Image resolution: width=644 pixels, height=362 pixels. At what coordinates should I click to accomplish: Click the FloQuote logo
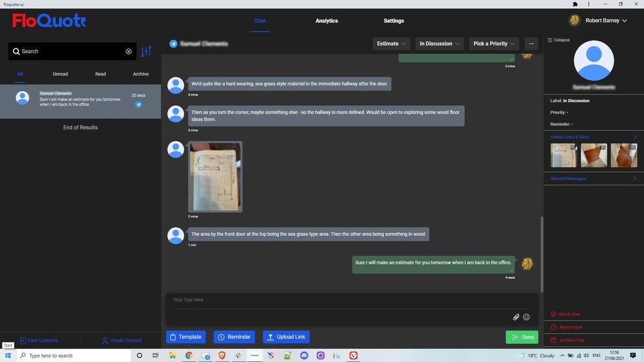(49, 20)
